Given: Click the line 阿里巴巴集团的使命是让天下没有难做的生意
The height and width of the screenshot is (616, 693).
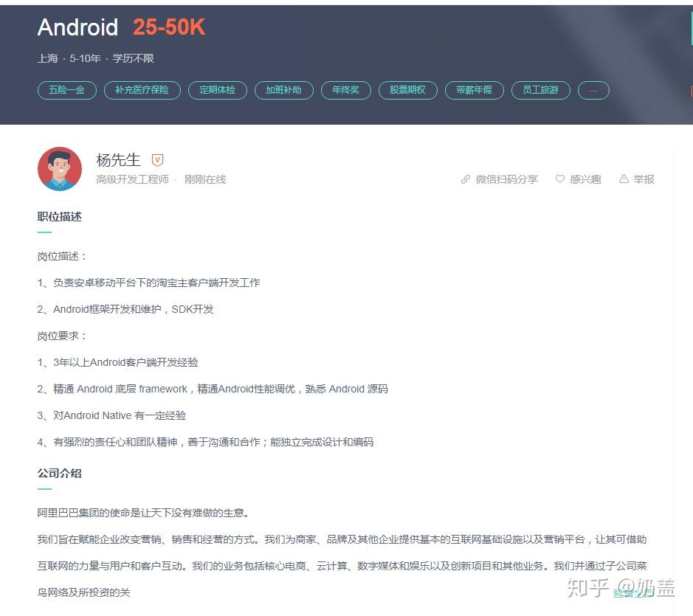Looking at the screenshot, I should click(144, 513).
